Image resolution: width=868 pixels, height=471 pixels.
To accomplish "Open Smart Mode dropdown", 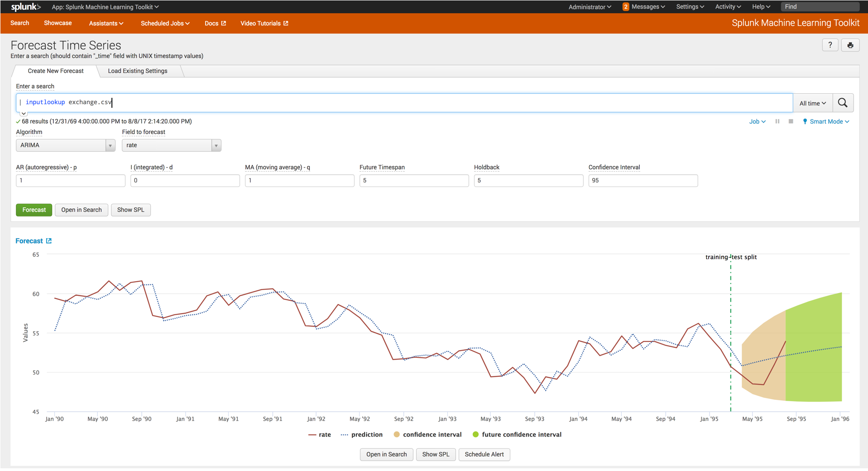I will click(x=826, y=121).
